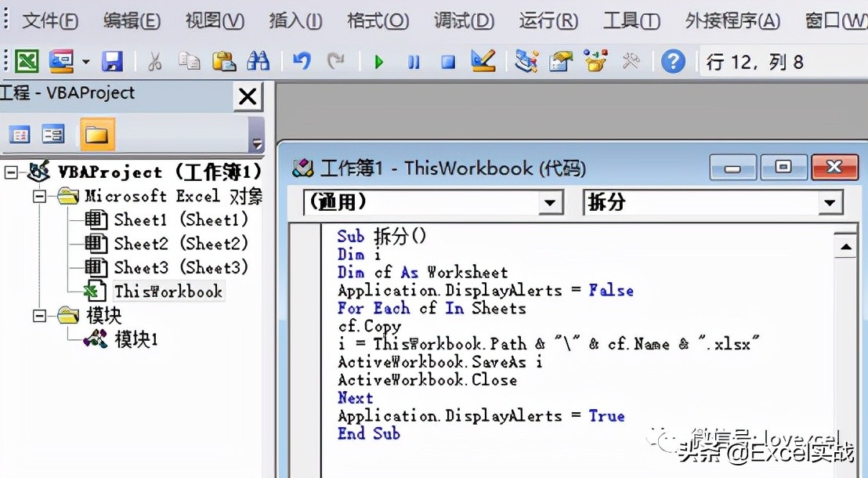868x478 pixels.
Task: Click the Redo arrow icon
Action: 336,61
